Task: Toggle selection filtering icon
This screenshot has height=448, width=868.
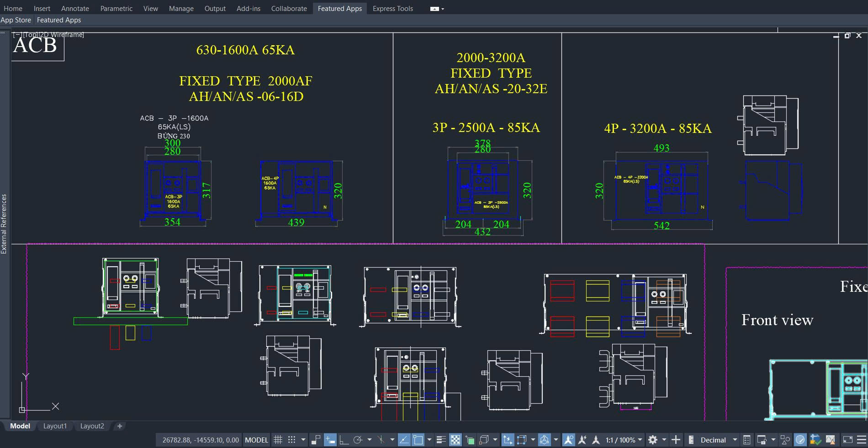Action: pos(521,440)
